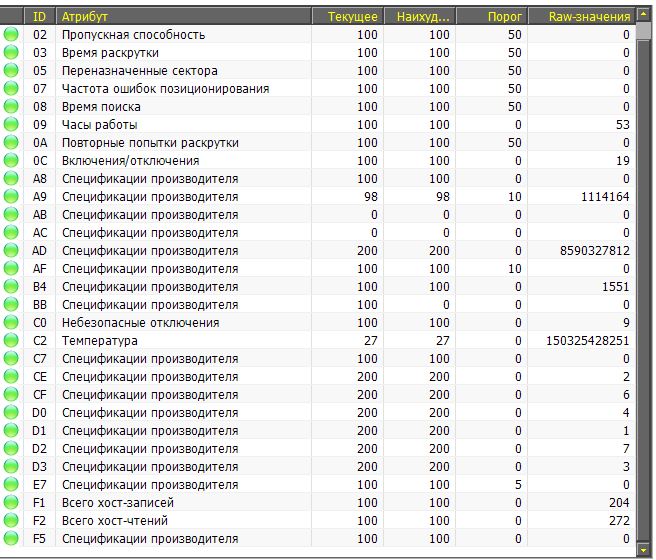Click the green status icon for row 05
The height and width of the screenshot is (560, 656).
(11, 70)
